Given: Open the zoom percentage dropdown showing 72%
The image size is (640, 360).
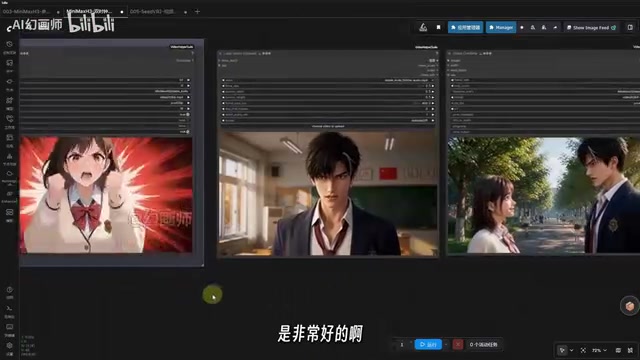Looking at the screenshot, I should pos(599,350).
